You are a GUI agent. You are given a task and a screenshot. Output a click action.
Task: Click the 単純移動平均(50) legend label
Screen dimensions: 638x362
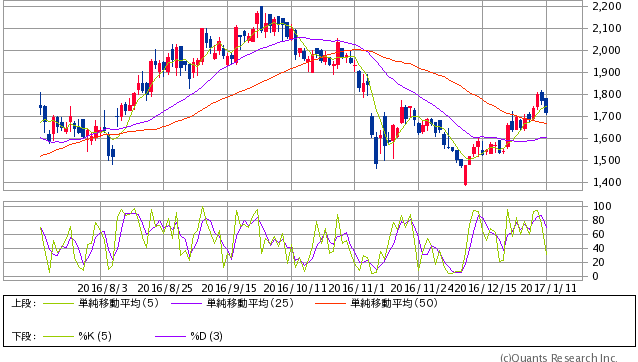tap(394, 303)
